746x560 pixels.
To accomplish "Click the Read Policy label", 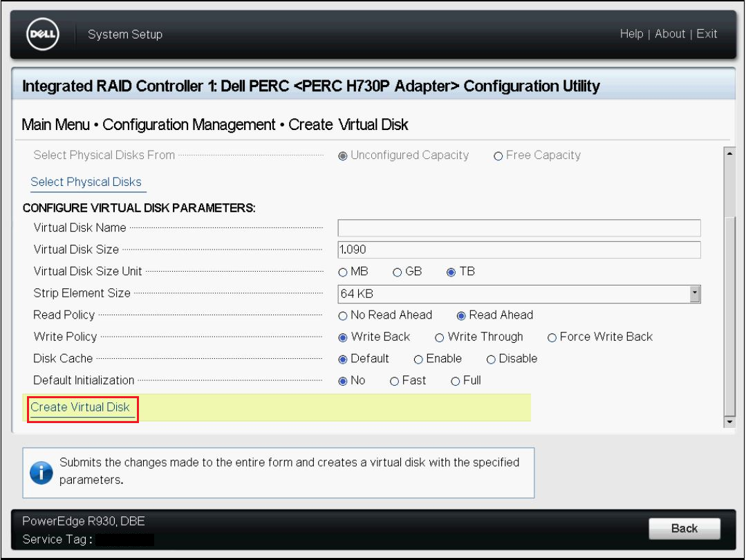I will (x=64, y=315).
